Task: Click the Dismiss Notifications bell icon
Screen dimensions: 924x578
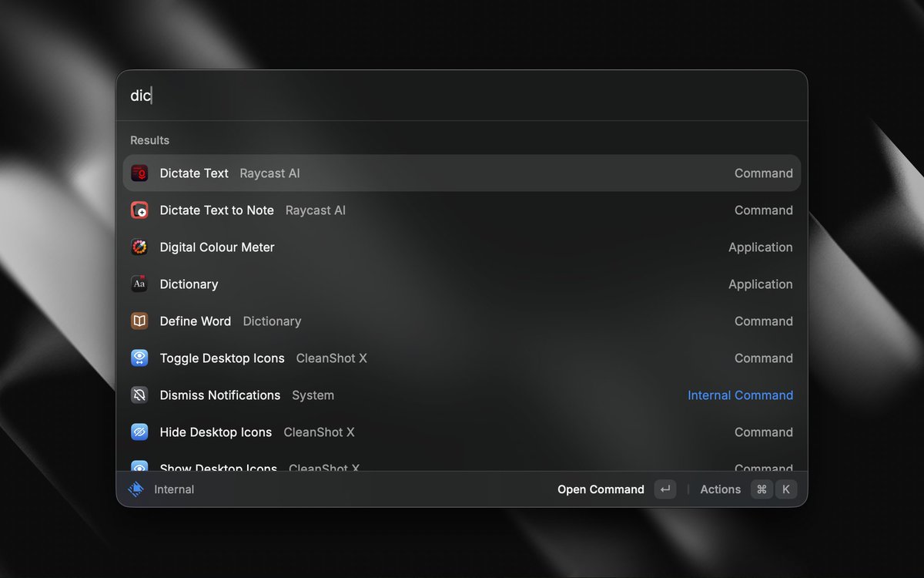Action: coord(139,395)
